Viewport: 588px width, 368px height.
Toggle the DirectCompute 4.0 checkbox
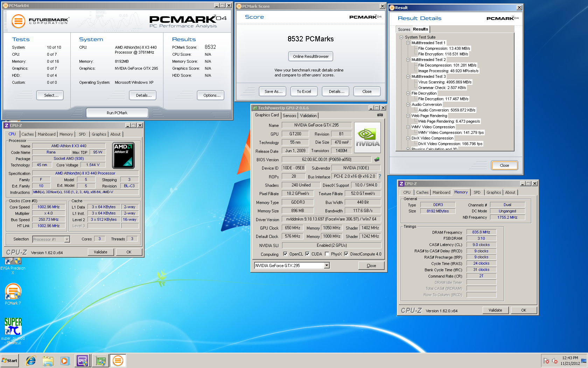tap(346, 254)
